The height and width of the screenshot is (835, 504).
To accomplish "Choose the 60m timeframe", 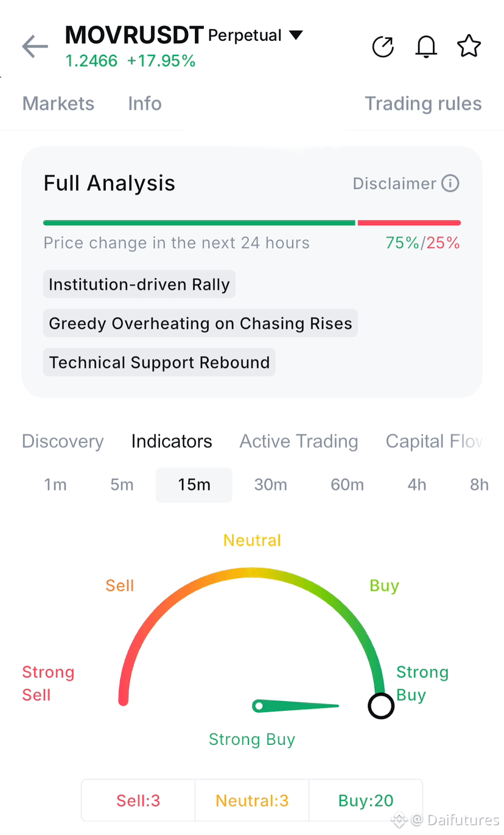I will [x=347, y=485].
